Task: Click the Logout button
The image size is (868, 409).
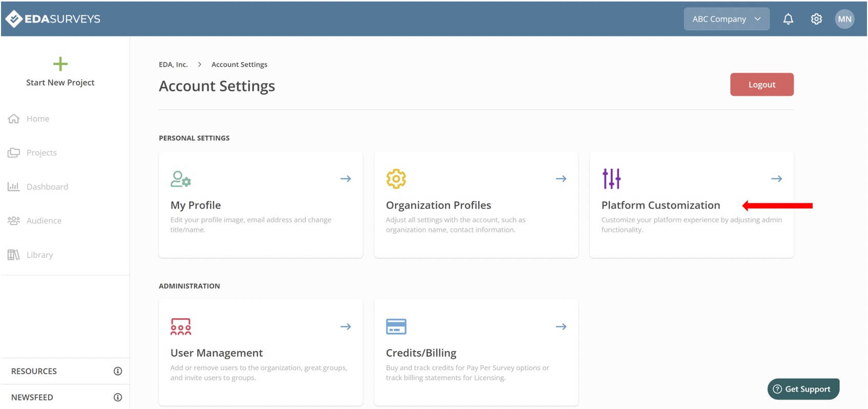Action: pos(762,85)
